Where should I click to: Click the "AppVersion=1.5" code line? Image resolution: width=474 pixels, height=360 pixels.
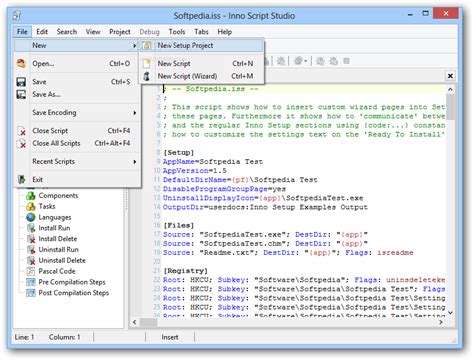pos(195,171)
